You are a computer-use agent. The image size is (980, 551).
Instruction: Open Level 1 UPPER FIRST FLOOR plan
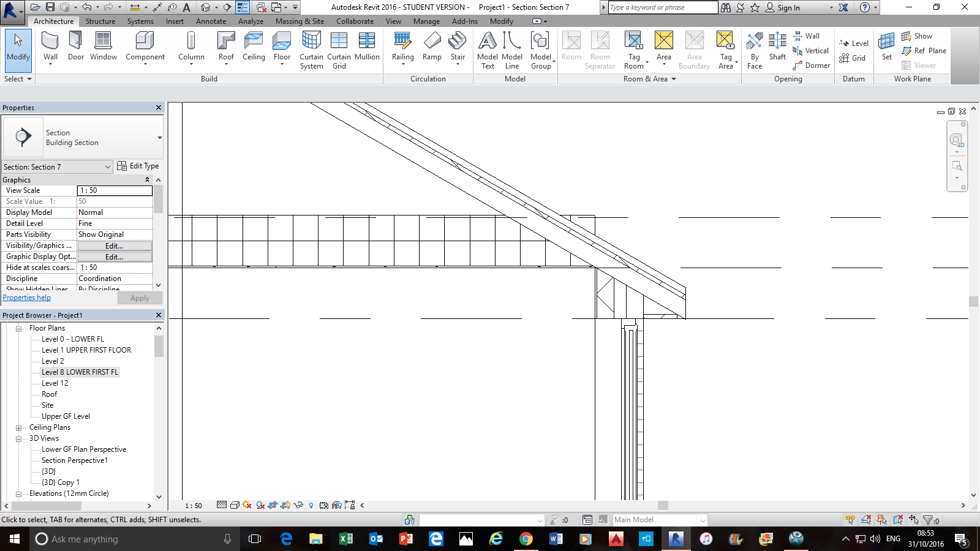[x=86, y=350]
